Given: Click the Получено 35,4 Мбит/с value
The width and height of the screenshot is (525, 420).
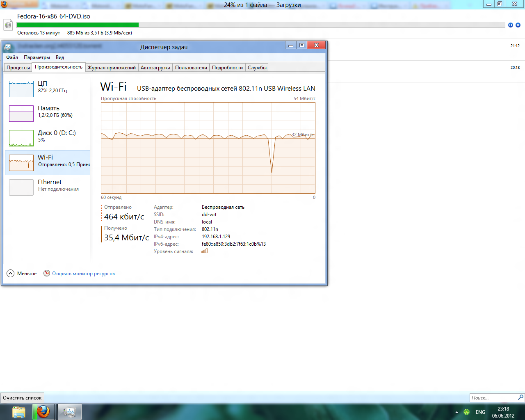Looking at the screenshot, I should coord(126,237).
